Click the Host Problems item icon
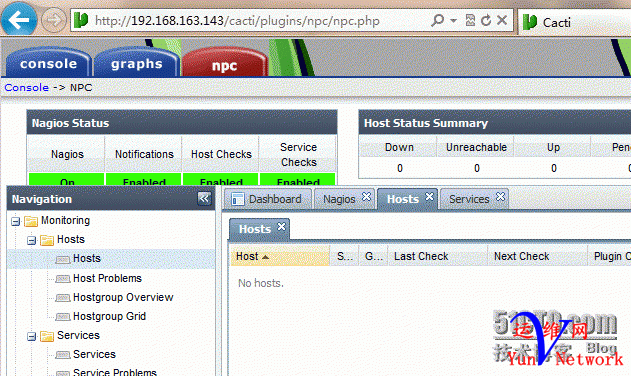The height and width of the screenshot is (376, 631). [x=63, y=279]
